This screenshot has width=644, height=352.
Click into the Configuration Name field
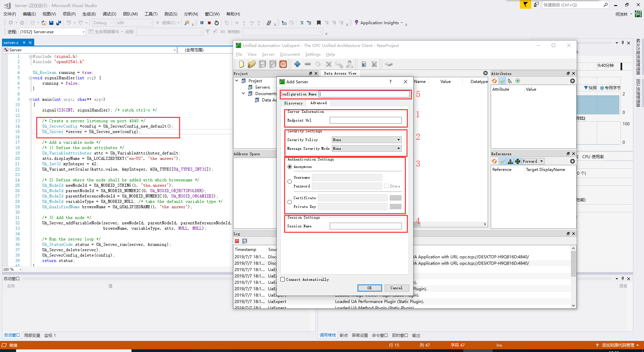pos(364,94)
